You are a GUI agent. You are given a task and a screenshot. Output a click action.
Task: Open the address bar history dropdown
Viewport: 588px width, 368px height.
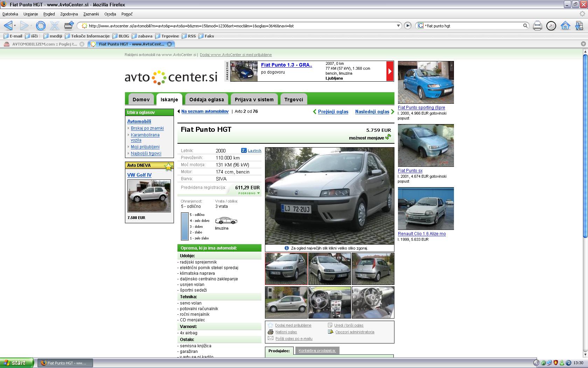point(398,26)
